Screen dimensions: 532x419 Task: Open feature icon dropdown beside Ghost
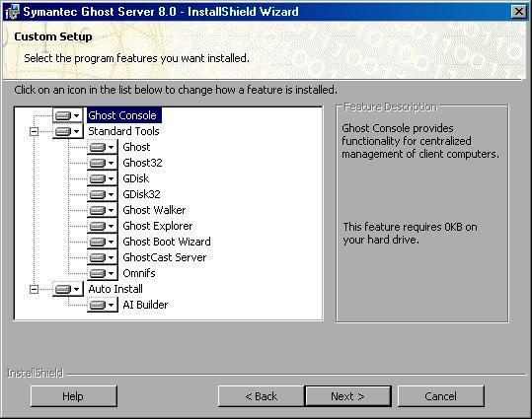[x=102, y=147]
